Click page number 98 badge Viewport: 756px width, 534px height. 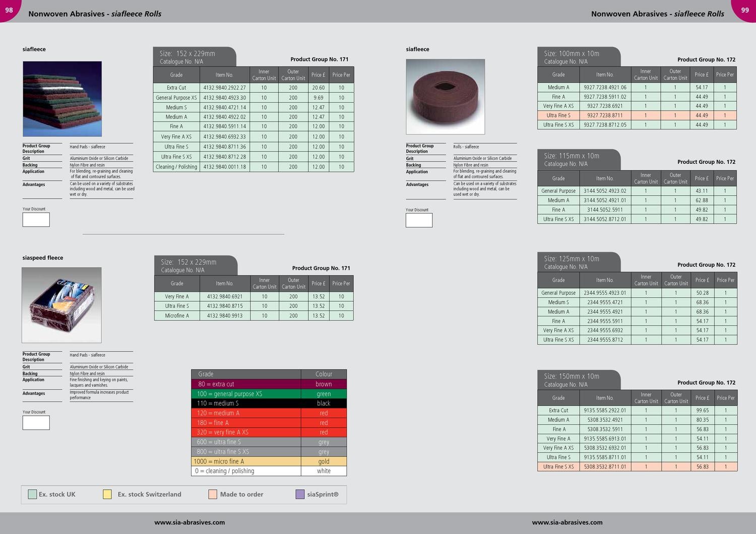click(x=9, y=10)
